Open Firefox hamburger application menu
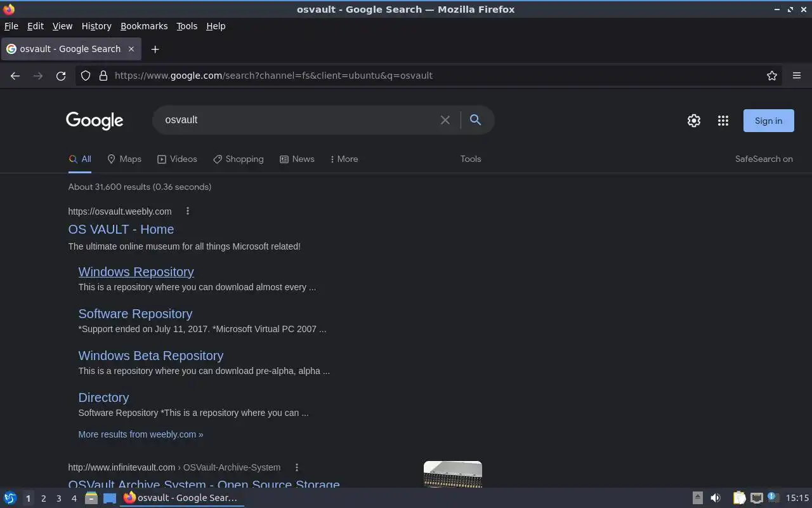This screenshot has width=812, height=508. 797,76
